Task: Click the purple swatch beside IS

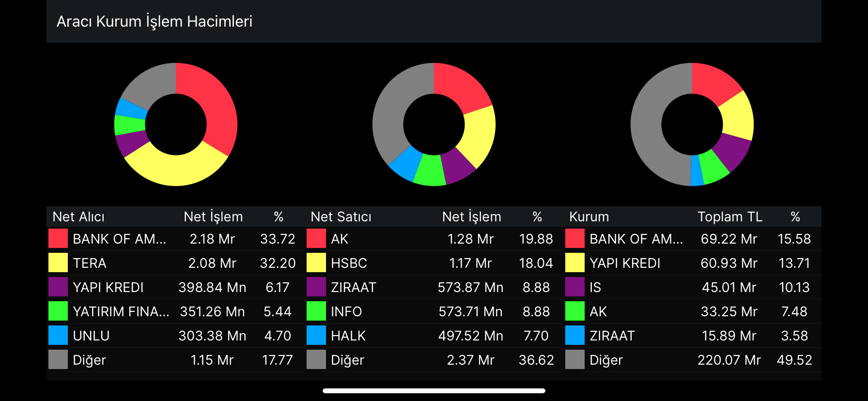Action: pos(575,287)
